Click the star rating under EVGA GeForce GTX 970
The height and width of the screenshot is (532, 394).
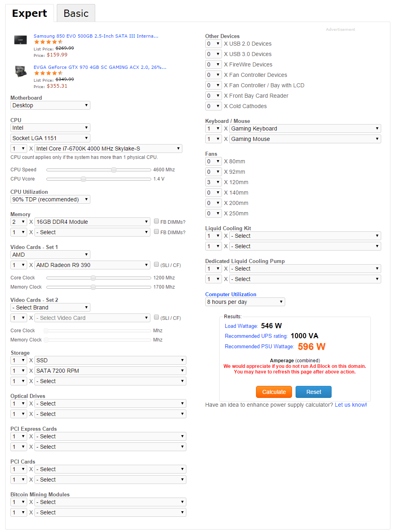[x=48, y=73]
